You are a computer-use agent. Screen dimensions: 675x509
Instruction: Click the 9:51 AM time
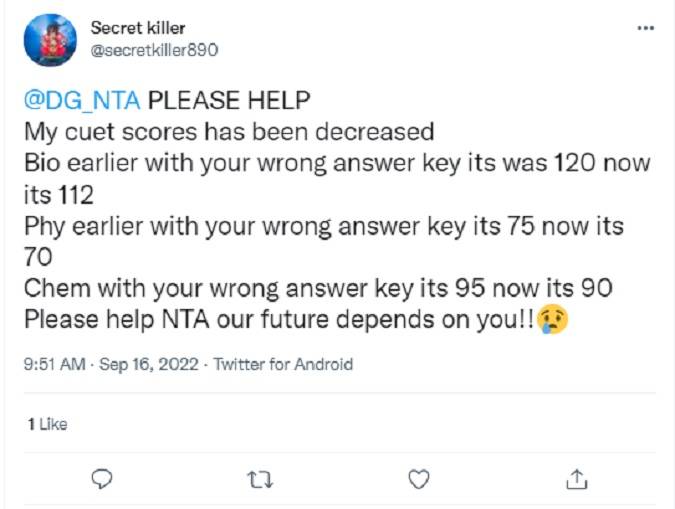(x=53, y=365)
